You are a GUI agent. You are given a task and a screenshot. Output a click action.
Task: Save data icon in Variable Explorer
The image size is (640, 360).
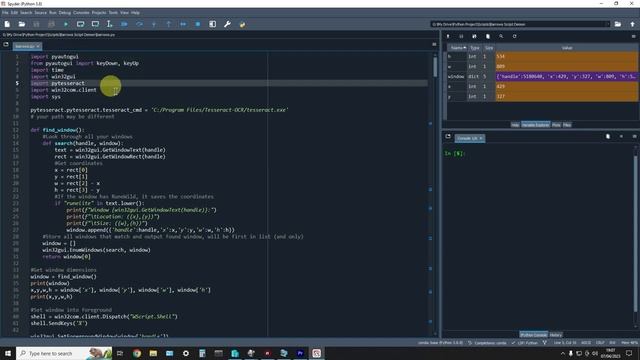[x=461, y=36]
